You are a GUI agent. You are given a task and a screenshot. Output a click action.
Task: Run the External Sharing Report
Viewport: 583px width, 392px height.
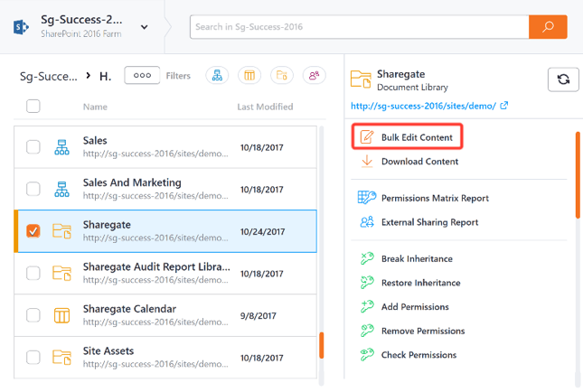[x=430, y=222]
